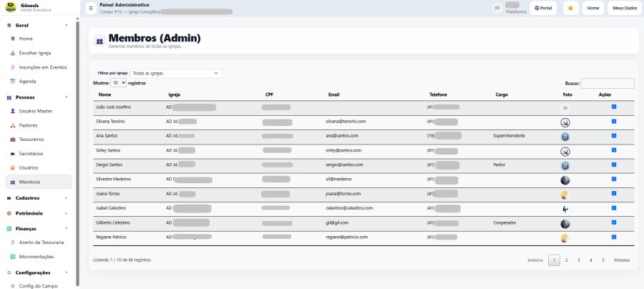This screenshot has height=289, width=644.
Task: Collapse the Pessoas sidebar section
Action: (x=38, y=97)
